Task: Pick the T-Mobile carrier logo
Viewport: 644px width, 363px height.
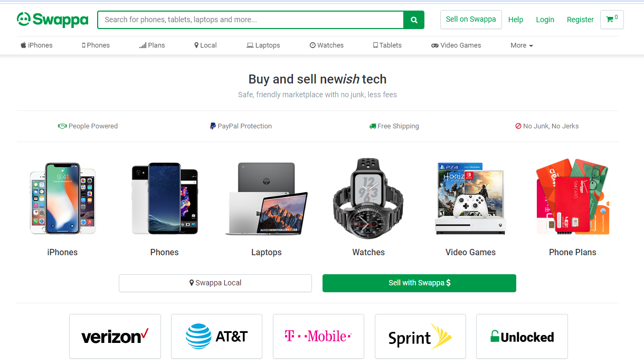Action: click(x=318, y=337)
